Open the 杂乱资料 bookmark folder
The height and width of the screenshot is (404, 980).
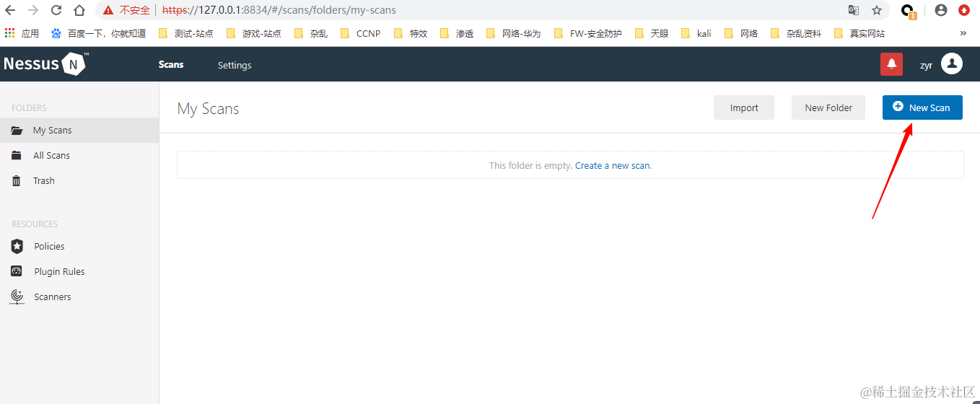tap(795, 33)
